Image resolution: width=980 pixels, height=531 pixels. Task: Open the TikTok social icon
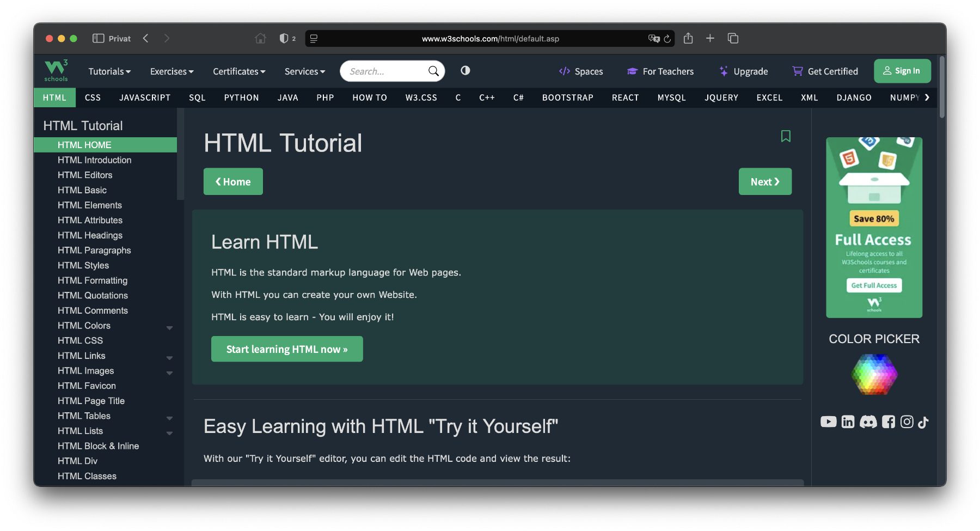923,422
